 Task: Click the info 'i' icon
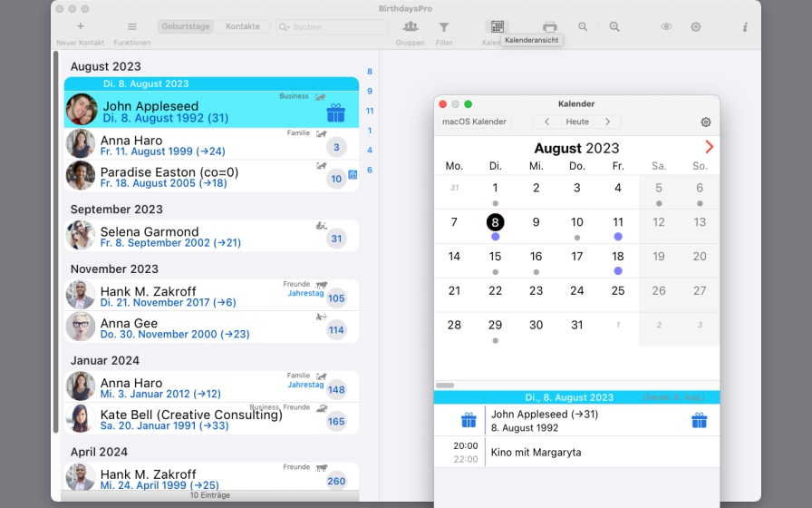point(745,27)
